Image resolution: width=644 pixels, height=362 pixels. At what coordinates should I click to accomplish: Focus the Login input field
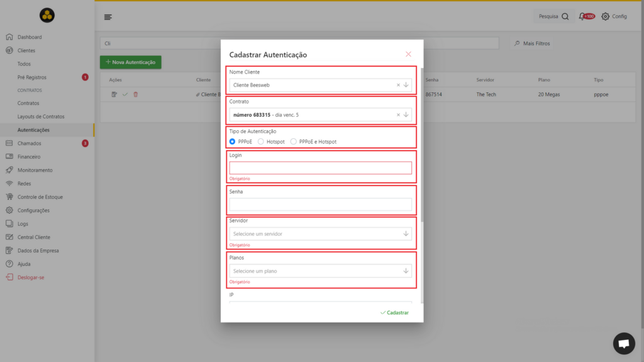pyautogui.click(x=320, y=168)
